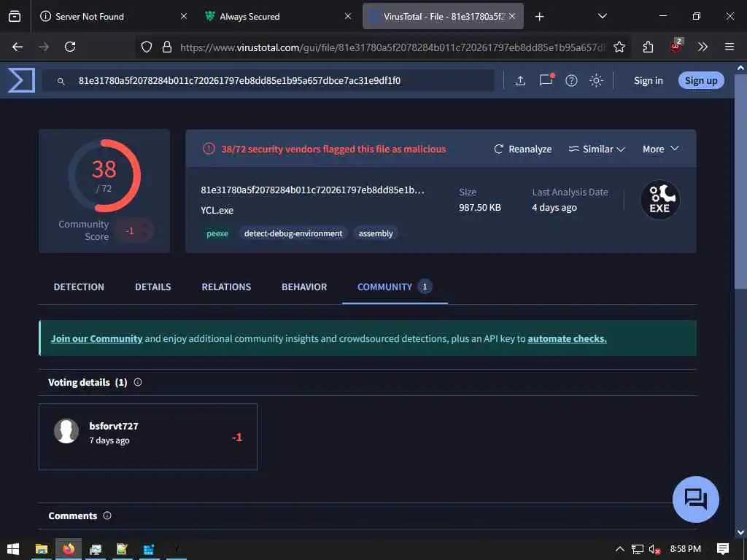The width and height of the screenshot is (747, 560).
Task: Close the Always Secured tab
Action: [348, 16]
